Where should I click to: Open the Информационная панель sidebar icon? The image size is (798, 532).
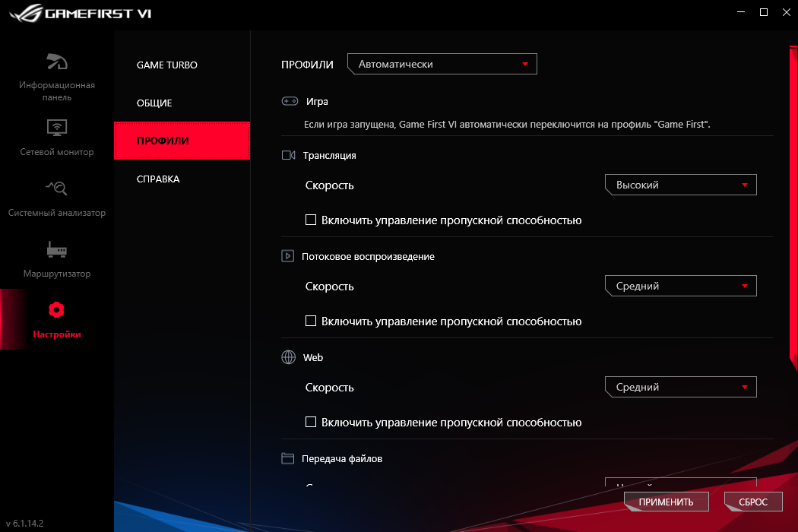tap(55, 62)
